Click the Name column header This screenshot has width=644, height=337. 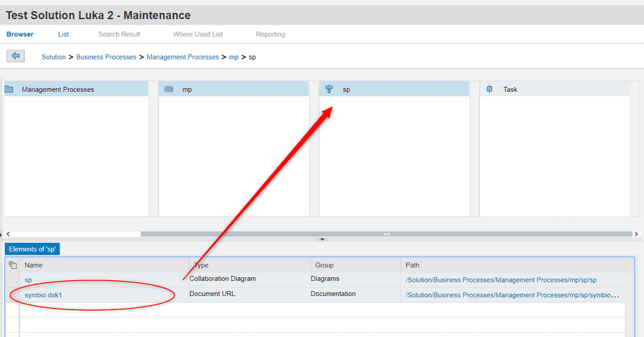click(33, 265)
